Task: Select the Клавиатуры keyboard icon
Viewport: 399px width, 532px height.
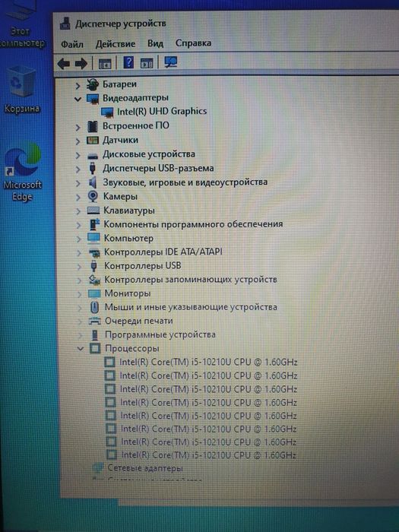Action: (93, 211)
